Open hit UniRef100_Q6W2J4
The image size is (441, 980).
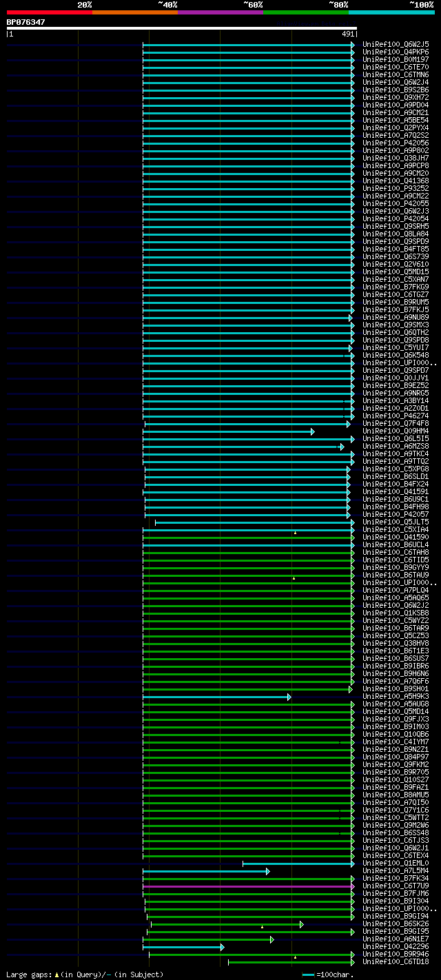click(x=396, y=82)
